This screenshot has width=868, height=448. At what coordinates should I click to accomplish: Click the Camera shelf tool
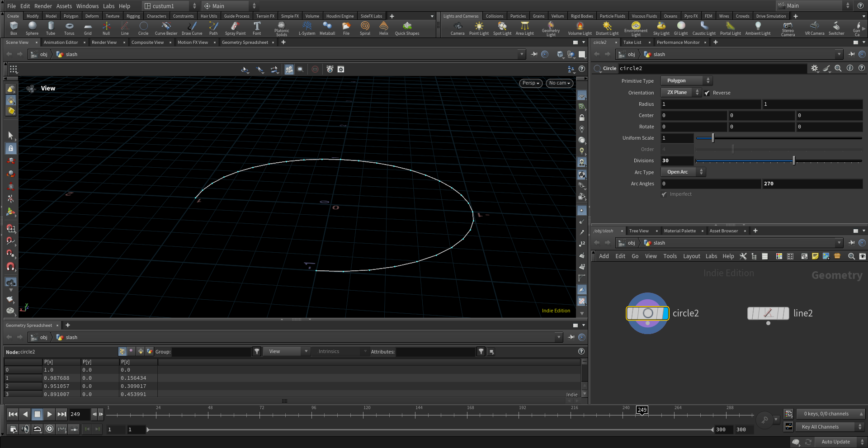458,28
